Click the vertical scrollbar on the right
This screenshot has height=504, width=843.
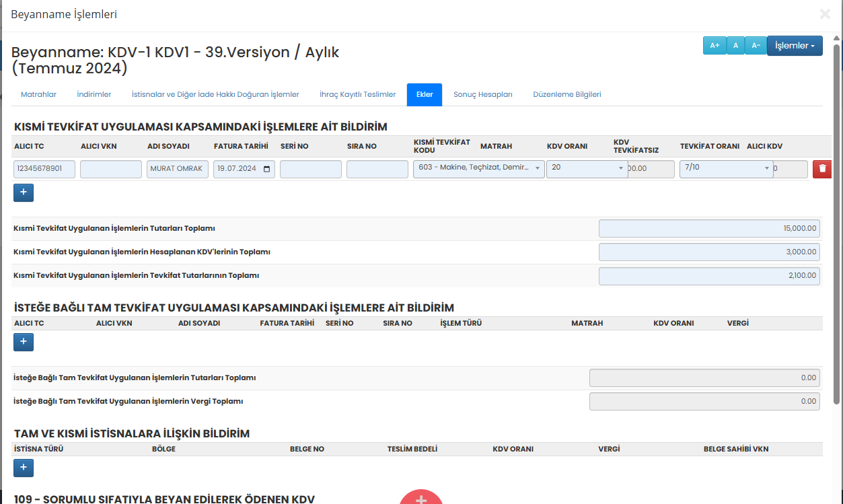(837, 222)
